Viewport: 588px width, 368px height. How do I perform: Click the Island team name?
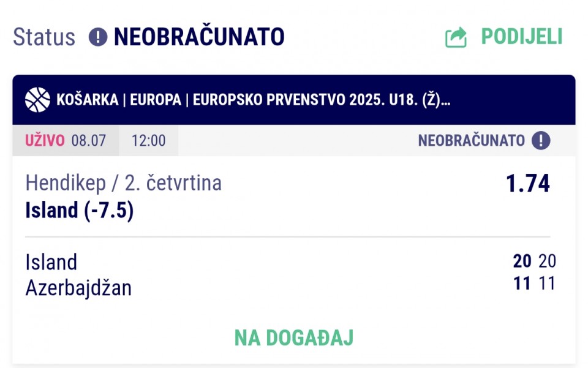click(x=51, y=262)
